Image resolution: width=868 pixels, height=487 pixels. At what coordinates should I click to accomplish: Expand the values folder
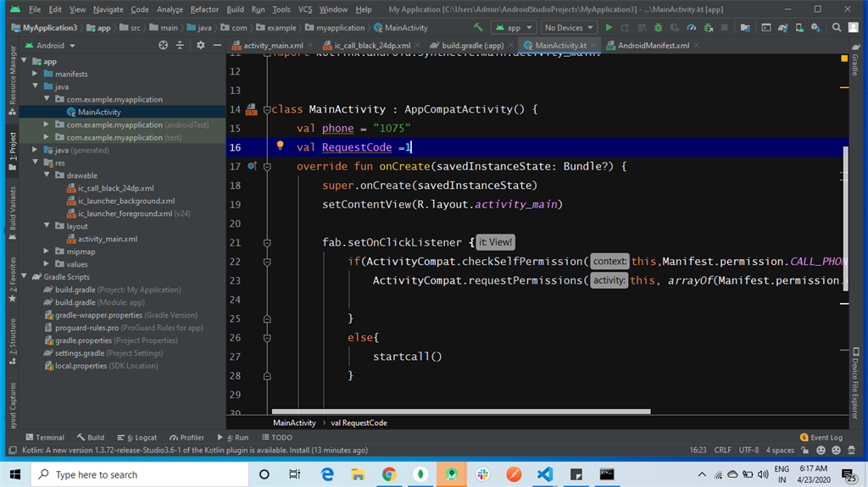tap(47, 264)
